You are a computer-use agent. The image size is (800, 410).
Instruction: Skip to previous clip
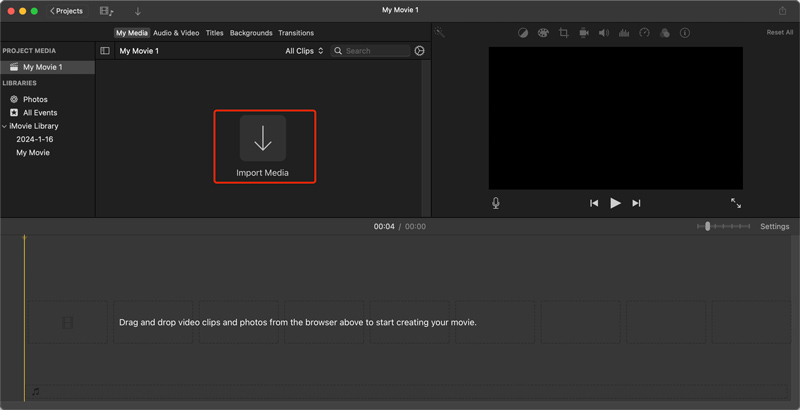pos(594,203)
